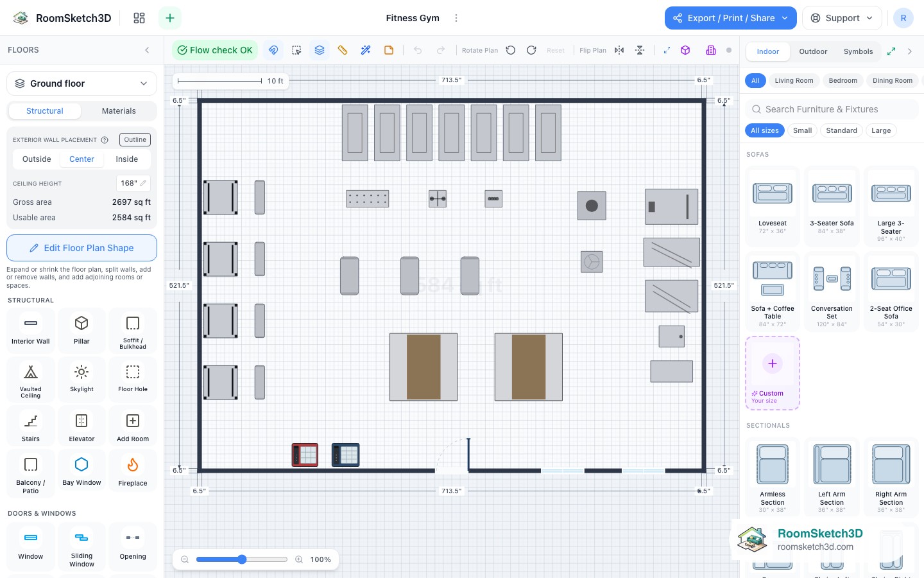924x578 pixels.
Task: Click the Reset rotation button
Action: [556, 50]
